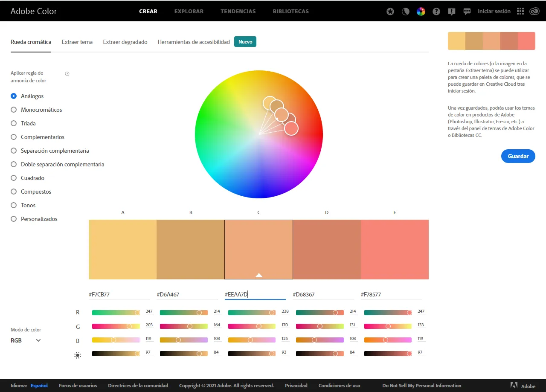
Task: Click the R slider handle for color A
Action: pyautogui.click(x=137, y=313)
